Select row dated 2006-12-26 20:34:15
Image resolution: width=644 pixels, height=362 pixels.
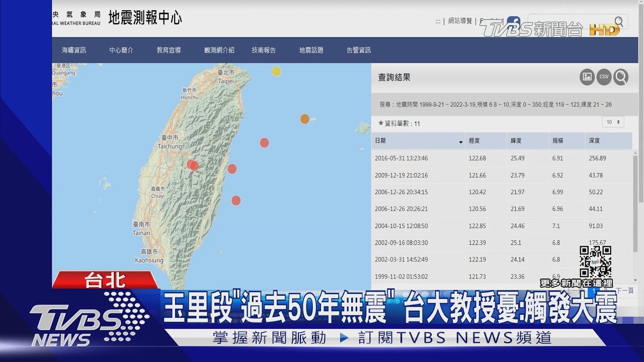(x=502, y=192)
